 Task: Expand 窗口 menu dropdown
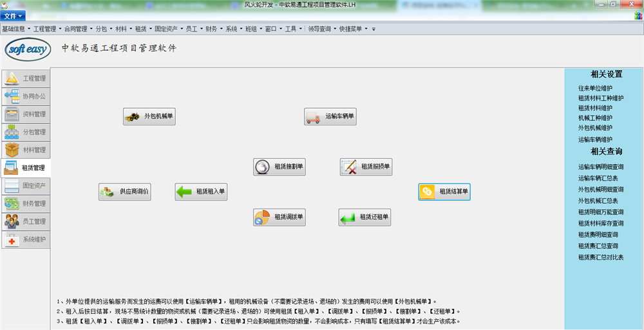(274, 29)
